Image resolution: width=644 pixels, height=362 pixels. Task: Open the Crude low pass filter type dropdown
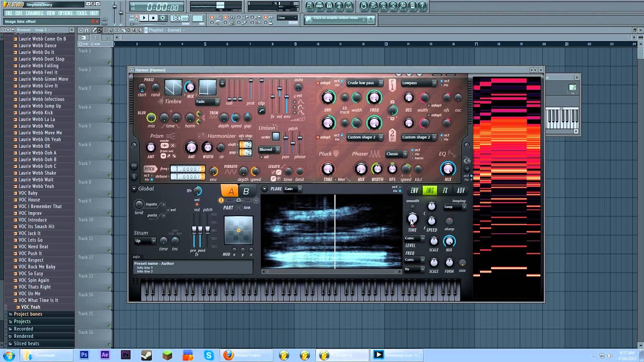click(365, 83)
